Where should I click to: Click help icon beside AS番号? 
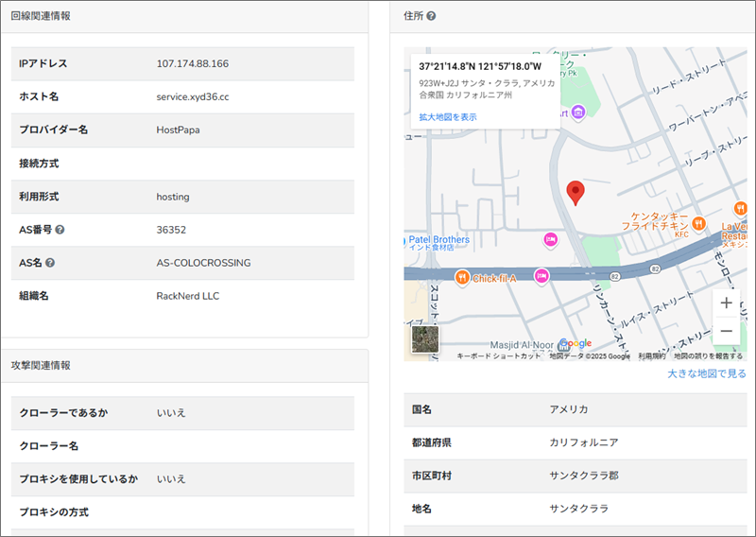coord(60,230)
